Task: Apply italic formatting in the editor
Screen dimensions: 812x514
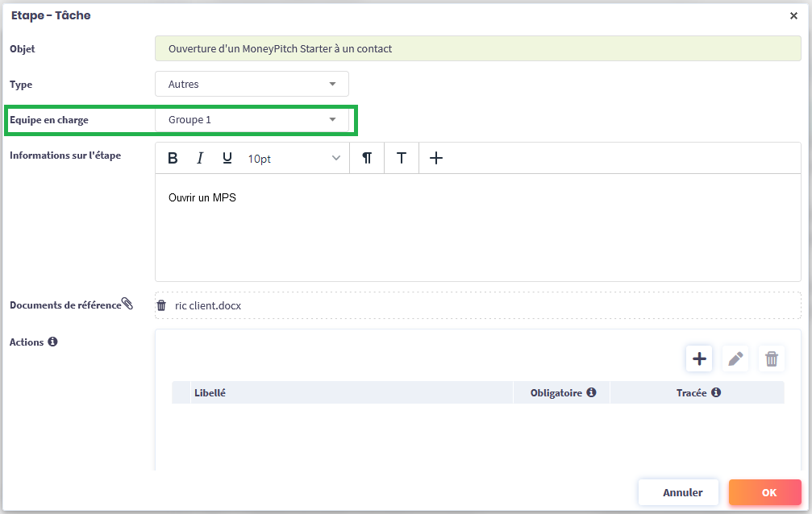Action: [x=200, y=159]
